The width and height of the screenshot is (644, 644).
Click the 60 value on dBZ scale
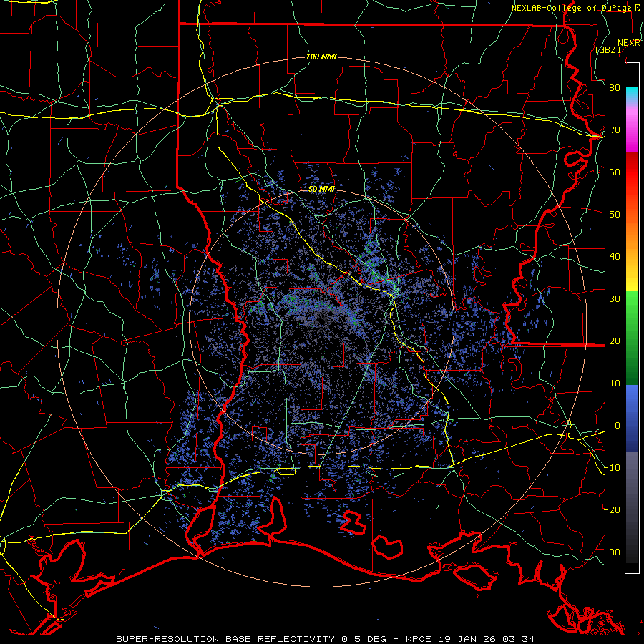tap(615, 172)
